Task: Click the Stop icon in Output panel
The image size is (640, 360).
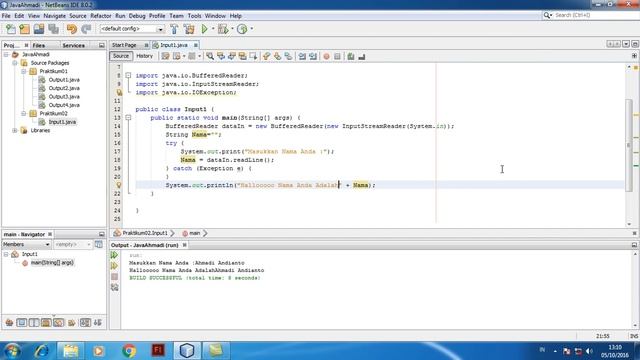Action: [114, 277]
